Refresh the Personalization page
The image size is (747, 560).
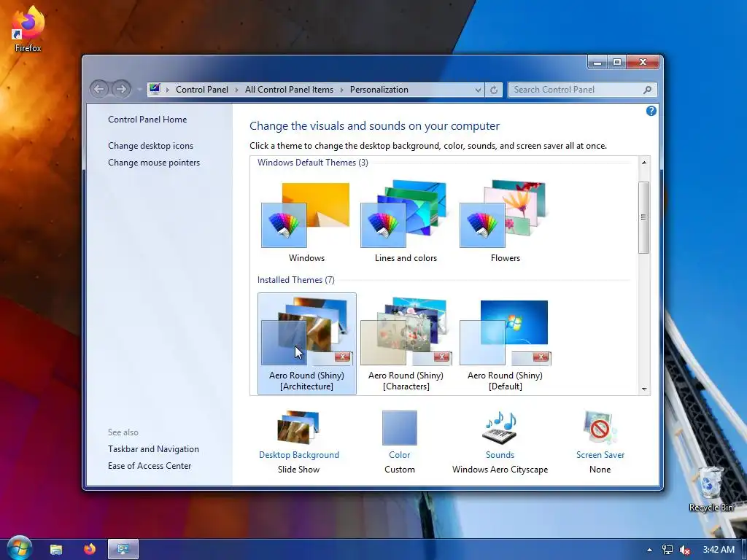pyautogui.click(x=494, y=90)
